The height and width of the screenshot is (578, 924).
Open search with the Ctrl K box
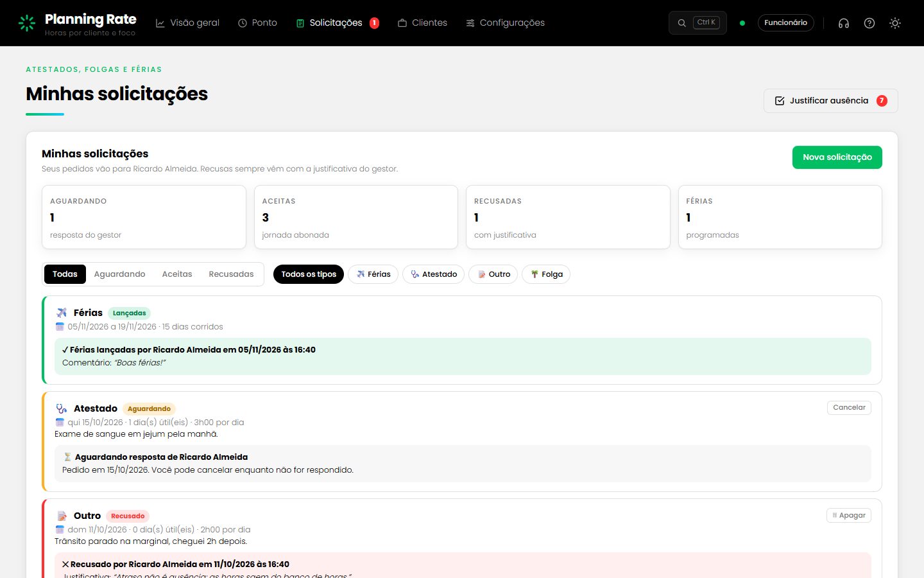pos(697,22)
